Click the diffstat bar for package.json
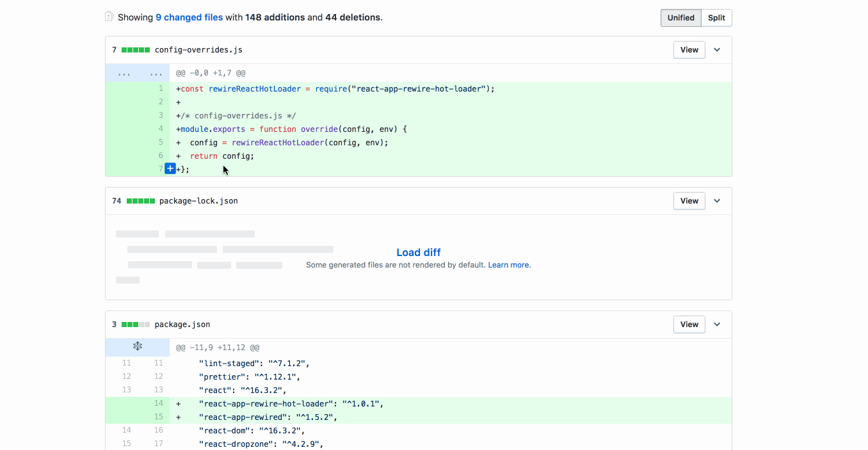Screen dimensions: 868x450 136,325
